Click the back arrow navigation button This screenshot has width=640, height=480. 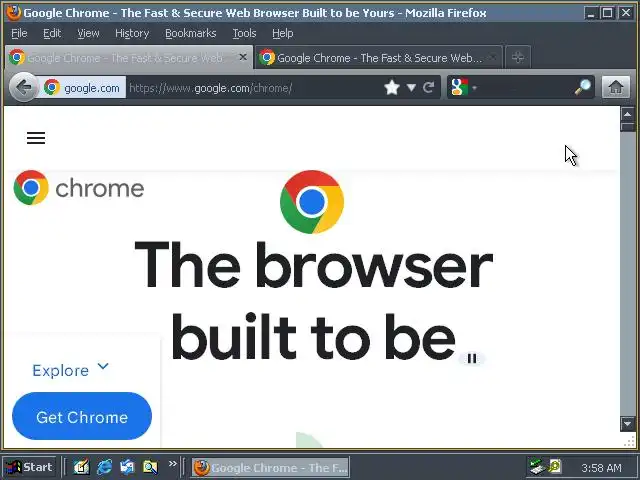pos(24,87)
